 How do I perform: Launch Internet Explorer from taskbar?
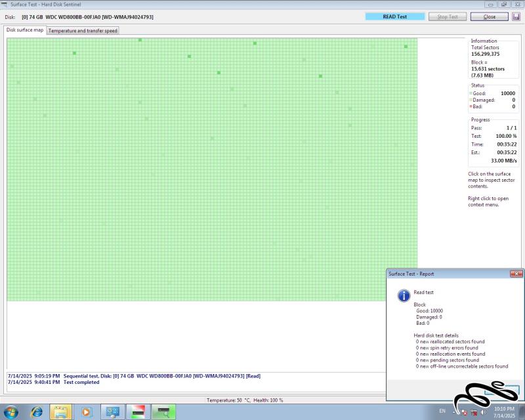[x=36, y=411]
